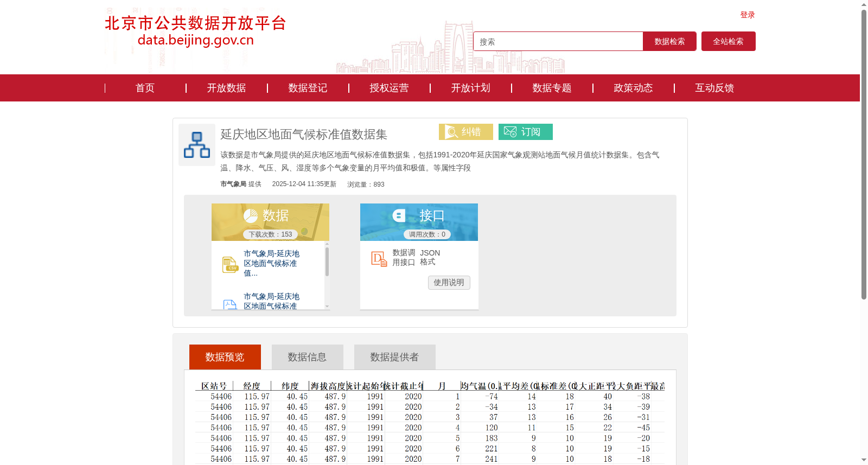Image resolution: width=868 pixels, height=465 pixels.
Task: Open 互动反馈 navigation item
Action: coord(714,88)
